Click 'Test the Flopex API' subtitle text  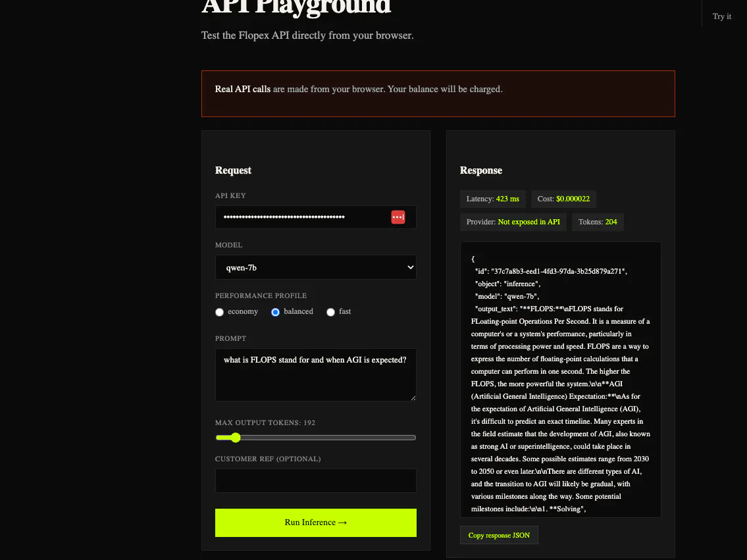click(307, 36)
